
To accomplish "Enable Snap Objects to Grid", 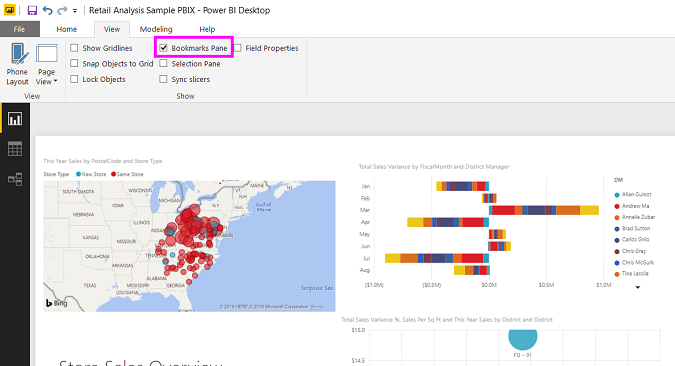I will point(74,63).
